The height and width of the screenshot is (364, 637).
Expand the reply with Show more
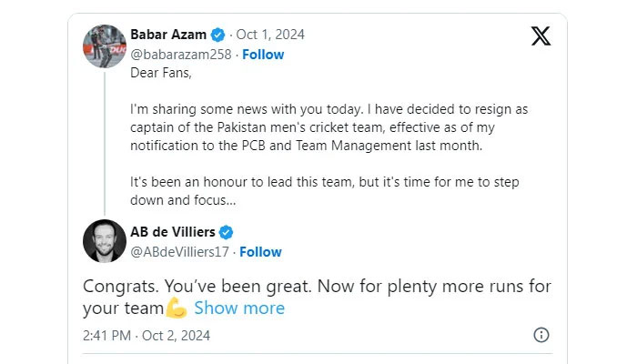point(238,308)
